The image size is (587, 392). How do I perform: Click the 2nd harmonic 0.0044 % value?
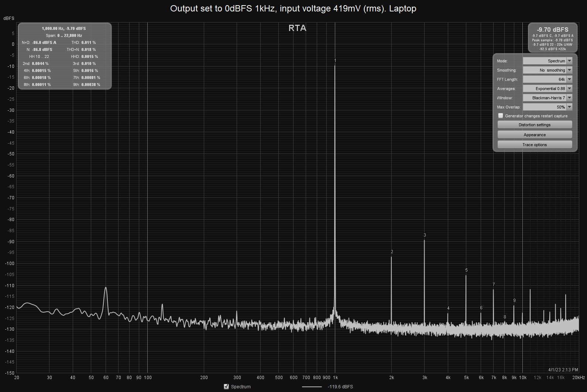coord(40,63)
